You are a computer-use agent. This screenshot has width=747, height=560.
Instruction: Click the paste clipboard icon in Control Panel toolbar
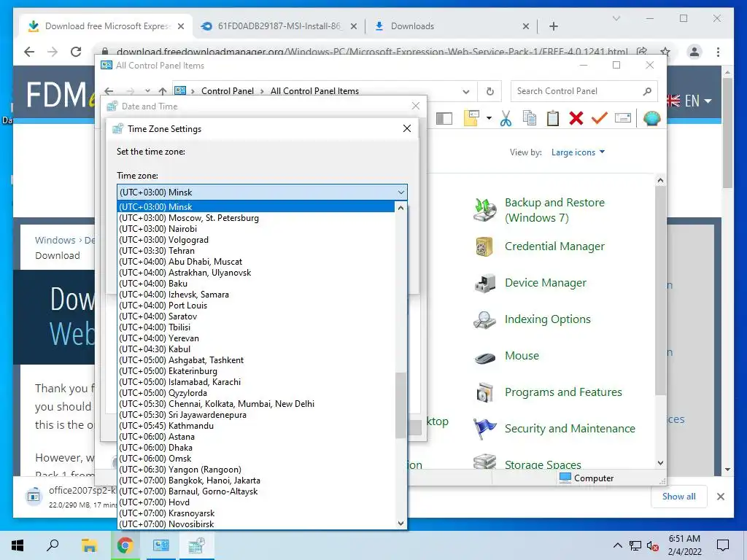[x=553, y=118]
